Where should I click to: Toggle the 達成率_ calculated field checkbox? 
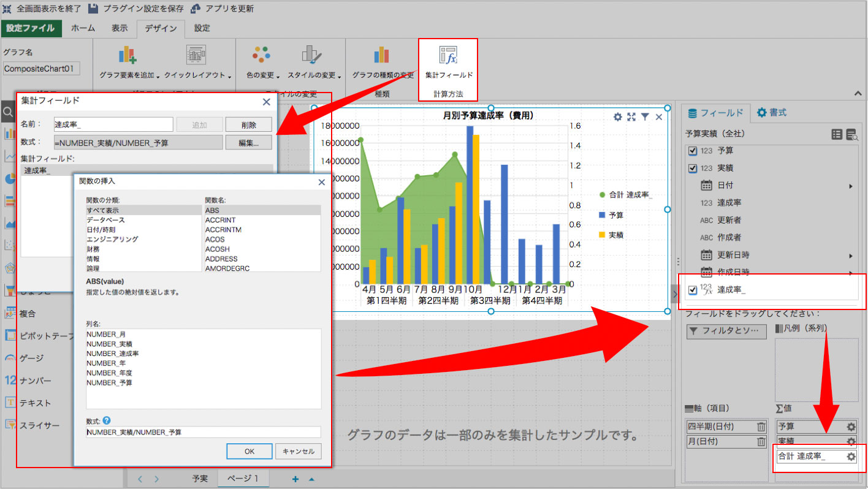coord(693,290)
